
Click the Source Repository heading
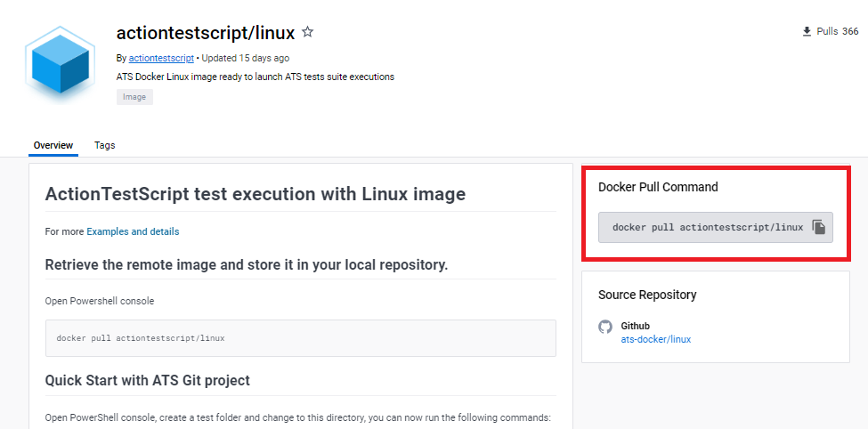tap(647, 295)
